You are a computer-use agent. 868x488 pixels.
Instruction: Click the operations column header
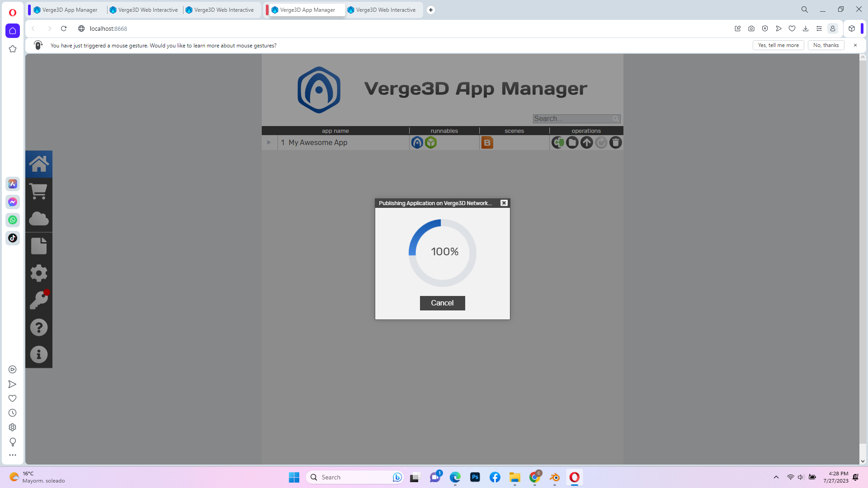[586, 131]
